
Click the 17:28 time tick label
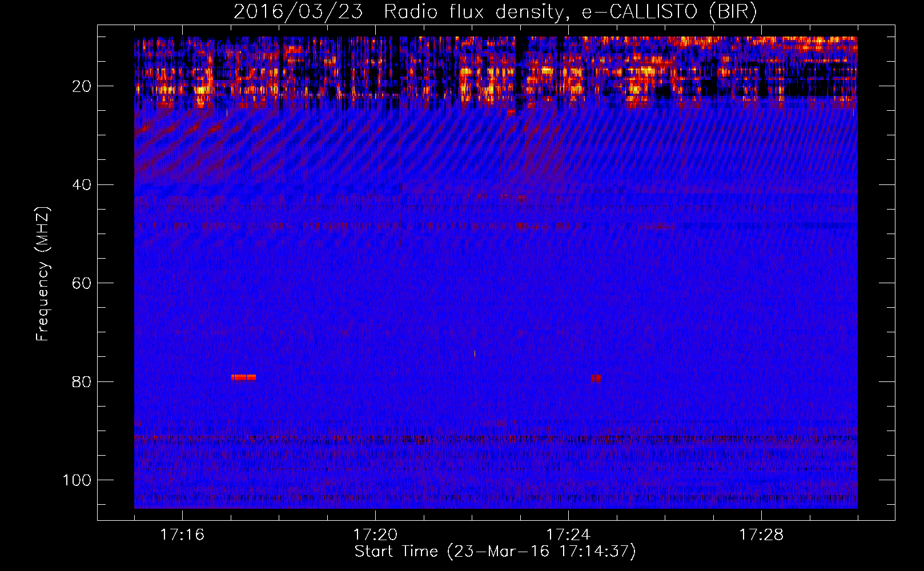click(x=761, y=535)
